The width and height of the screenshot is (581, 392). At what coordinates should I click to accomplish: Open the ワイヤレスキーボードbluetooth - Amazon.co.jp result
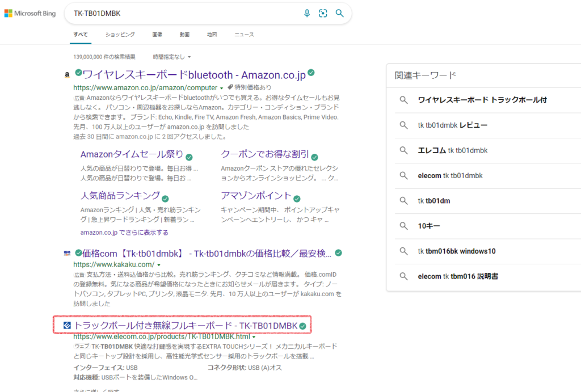(x=194, y=75)
